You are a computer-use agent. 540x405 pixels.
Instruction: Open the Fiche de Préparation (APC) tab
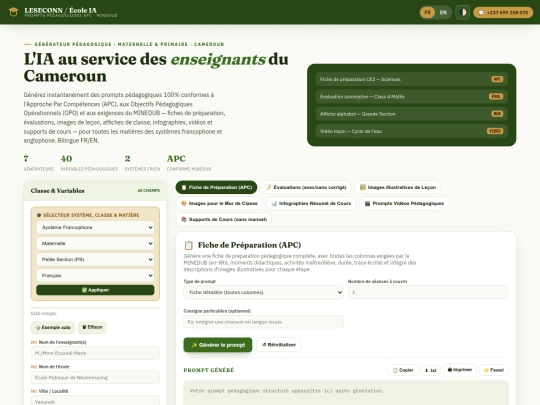(x=216, y=187)
